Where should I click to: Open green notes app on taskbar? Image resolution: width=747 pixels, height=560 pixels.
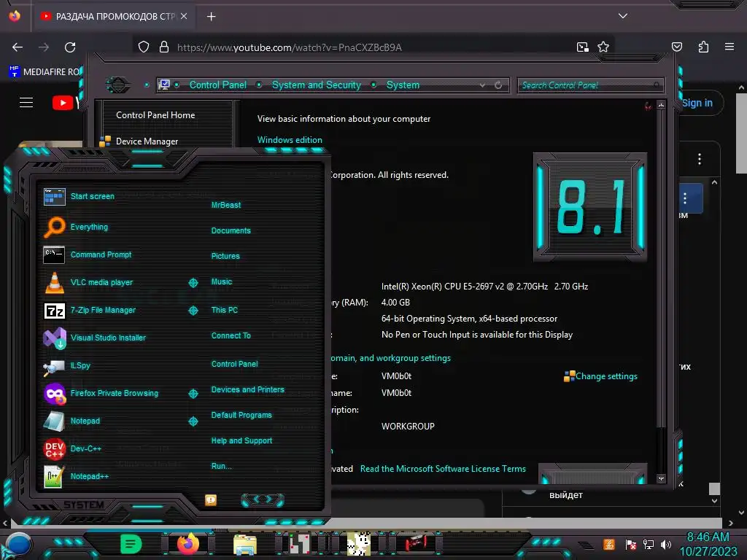point(131,544)
